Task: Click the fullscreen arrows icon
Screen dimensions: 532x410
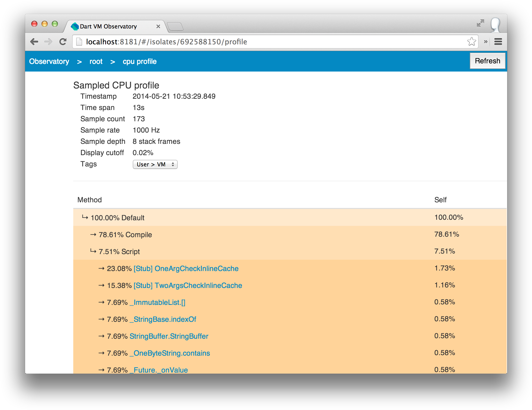Action: (x=480, y=23)
